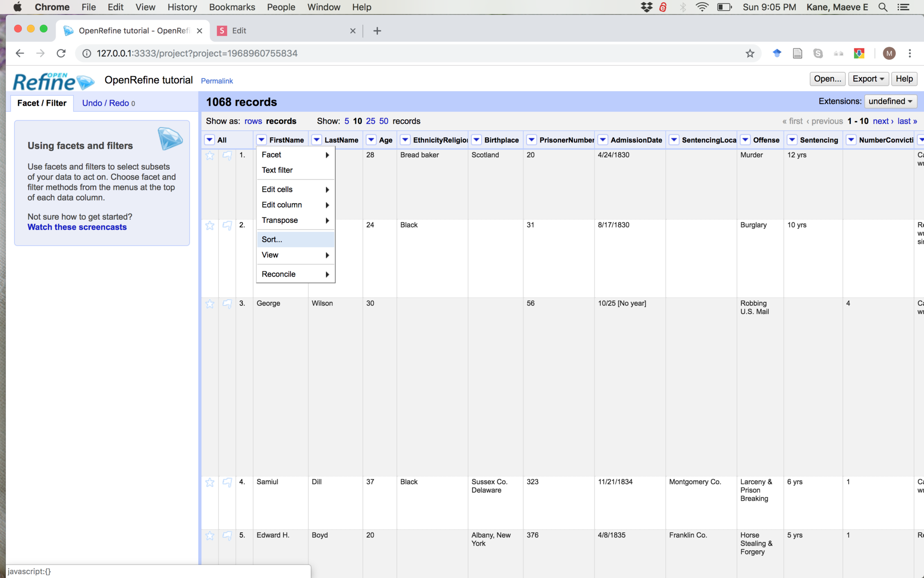Reload the browser page
Image resolution: width=924 pixels, height=578 pixels.
point(61,54)
